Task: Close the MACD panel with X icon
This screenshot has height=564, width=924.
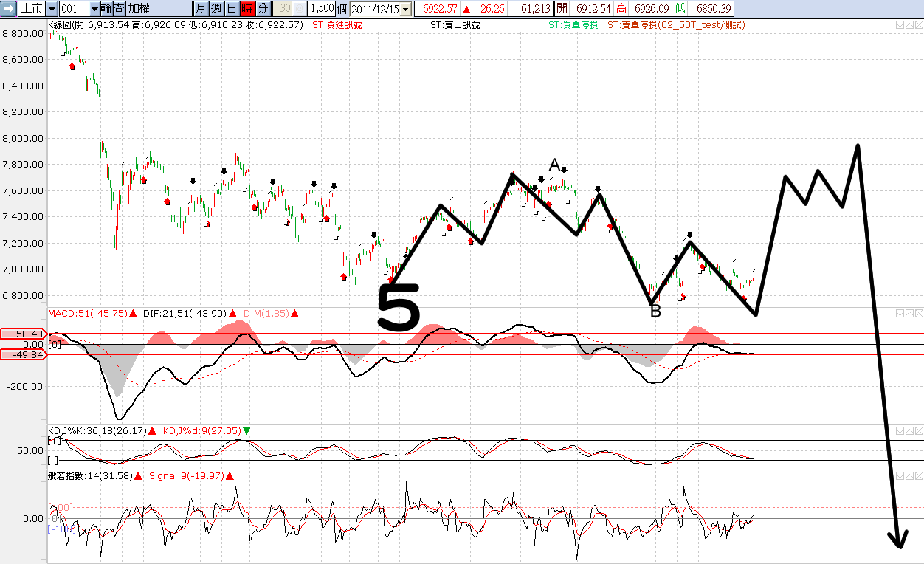Action: coord(918,313)
